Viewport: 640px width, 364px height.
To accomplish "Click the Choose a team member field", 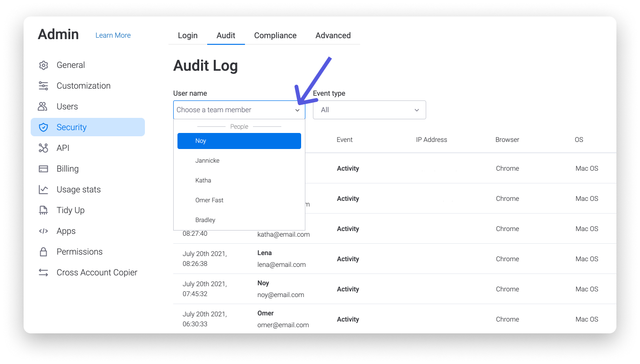I will click(239, 110).
